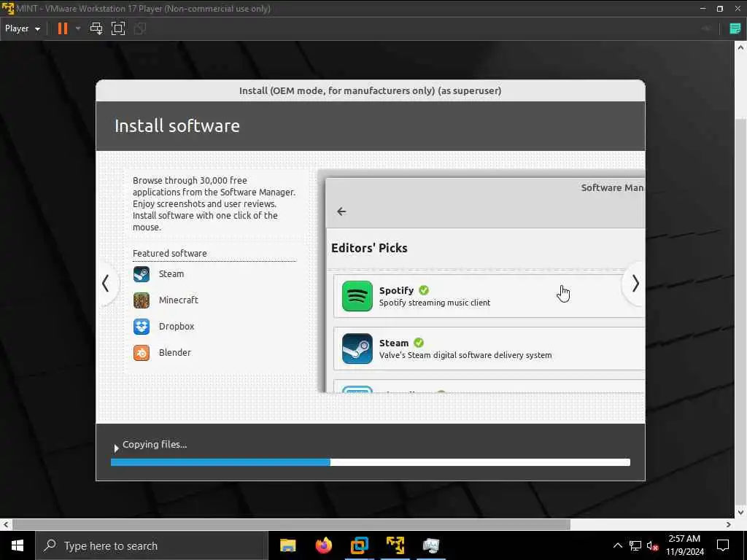Send Ctrl+Alt+Del to the virtual machine
747x560 pixels.
(96, 28)
